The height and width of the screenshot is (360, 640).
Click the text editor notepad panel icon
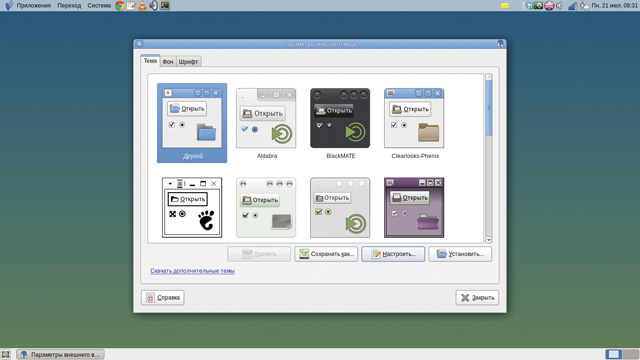(x=131, y=5)
